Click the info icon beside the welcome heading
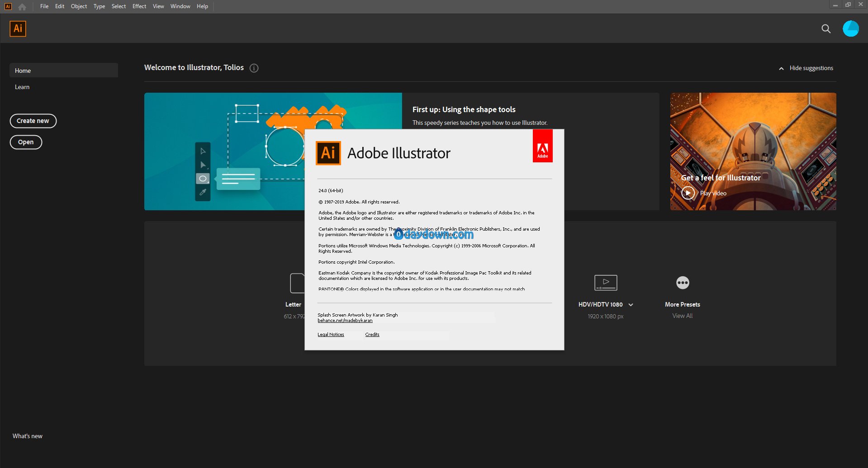This screenshot has height=468, width=868. (254, 68)
